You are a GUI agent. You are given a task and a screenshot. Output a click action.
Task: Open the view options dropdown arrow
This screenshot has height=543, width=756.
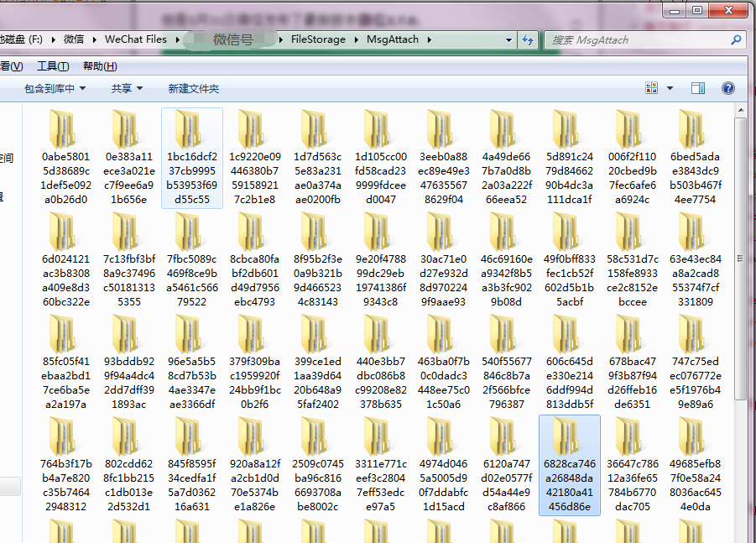(x=670, y=88)
